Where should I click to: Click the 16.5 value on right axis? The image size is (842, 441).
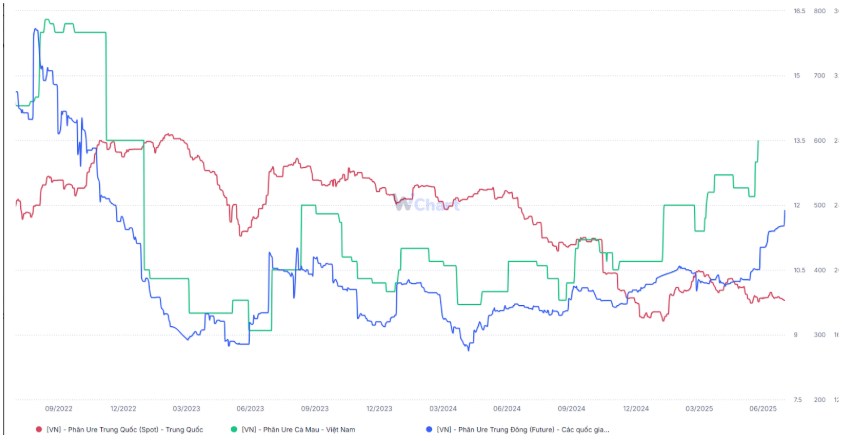tap(798, 11)
